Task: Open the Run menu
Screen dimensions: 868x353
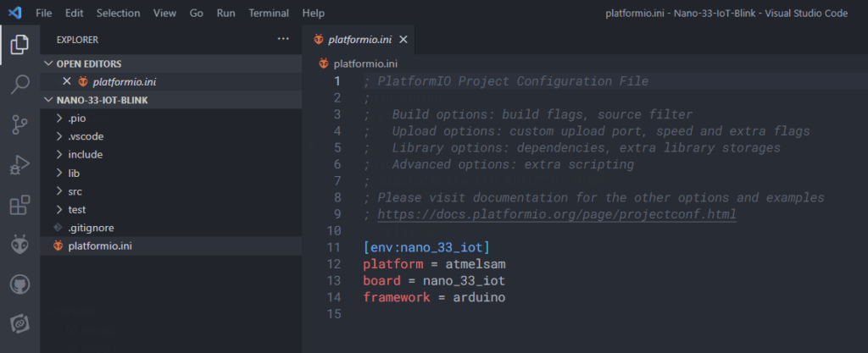Action: click(225, 13)
